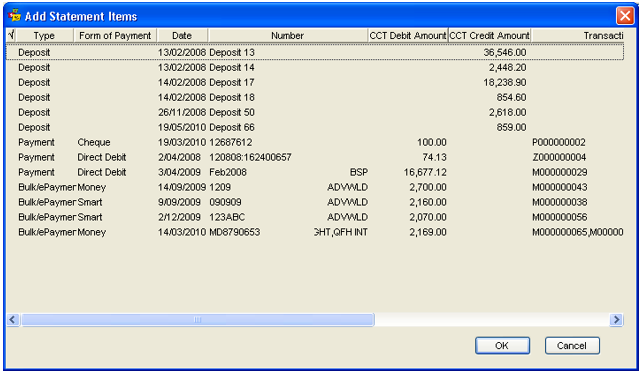The width and height of the screenshot is (639, 371).
Task: Sort by CCT Debit Amount header
Action: (x=408, y=35)
